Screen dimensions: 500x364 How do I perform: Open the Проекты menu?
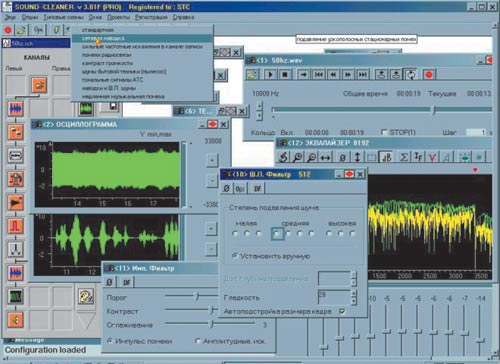119,17
